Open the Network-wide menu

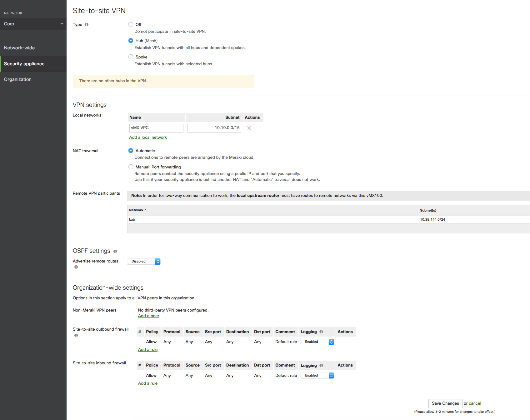tap(19, 48)
